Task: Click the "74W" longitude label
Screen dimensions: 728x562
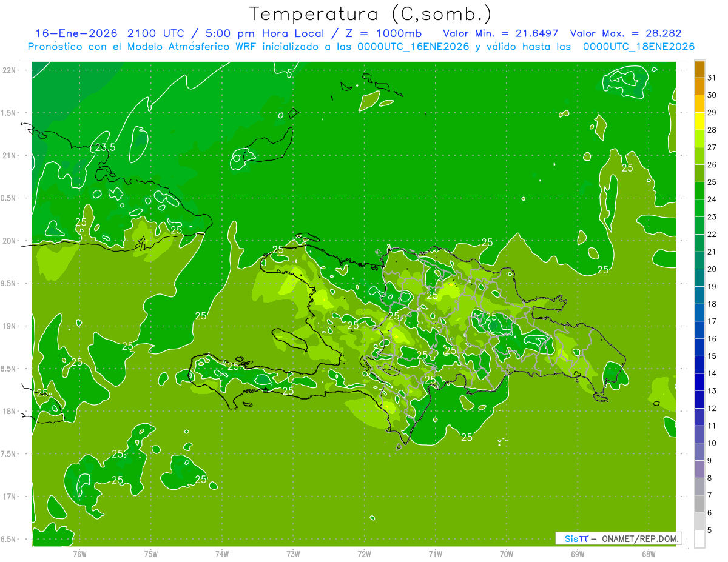Action: pos(222,554)
